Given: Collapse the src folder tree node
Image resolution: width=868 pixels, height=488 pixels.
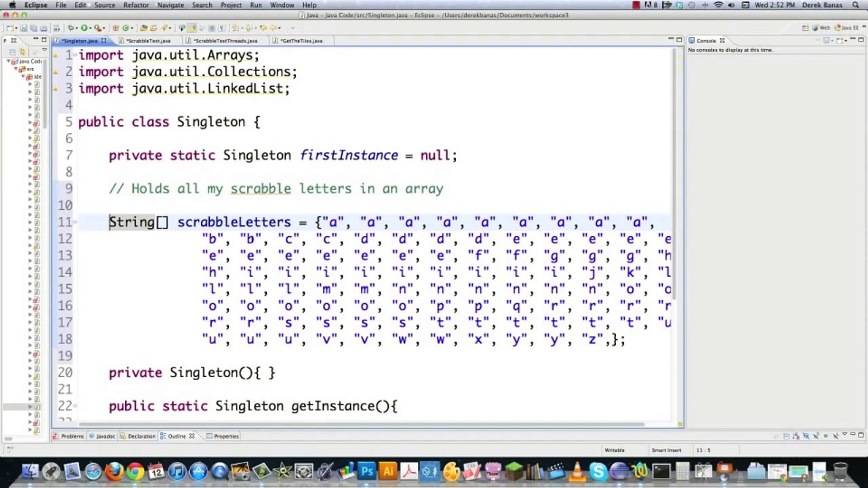Looking at the screenshot, I should pos(16,69).
